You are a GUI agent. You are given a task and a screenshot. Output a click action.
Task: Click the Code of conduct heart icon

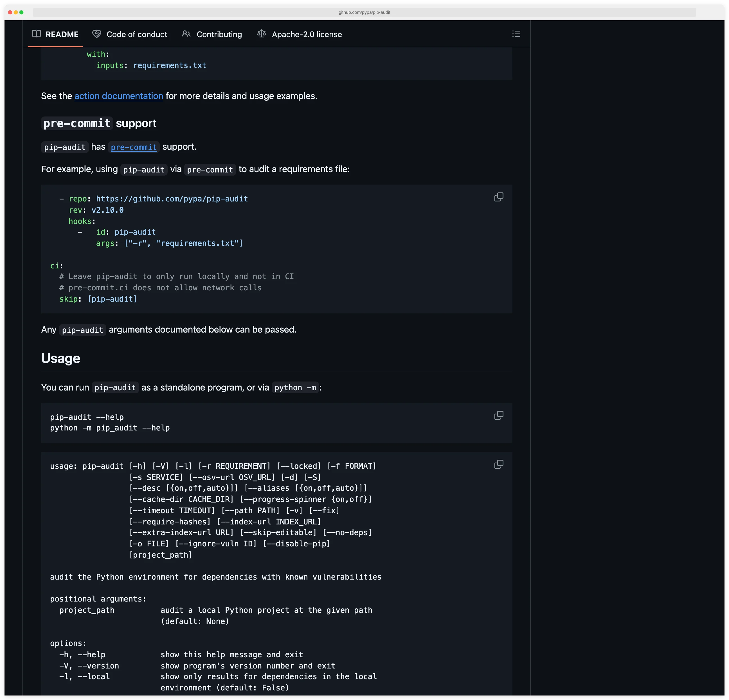coord(96,34)
